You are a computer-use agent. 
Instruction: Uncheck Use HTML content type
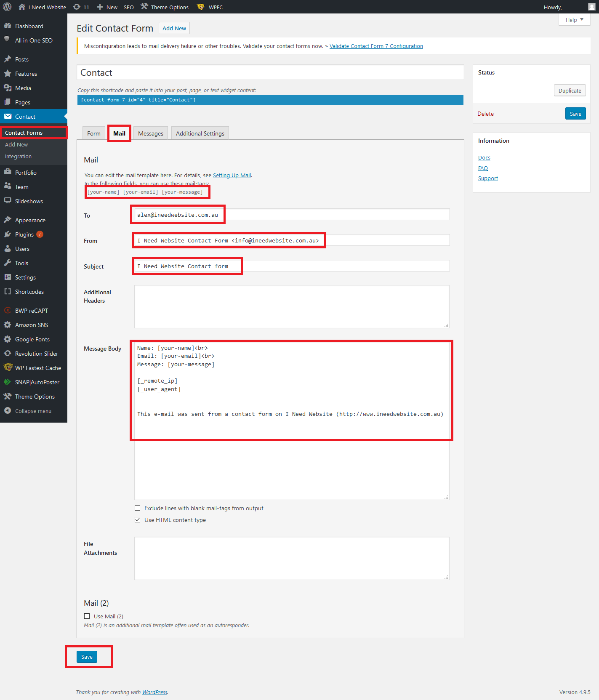[138, 520]
